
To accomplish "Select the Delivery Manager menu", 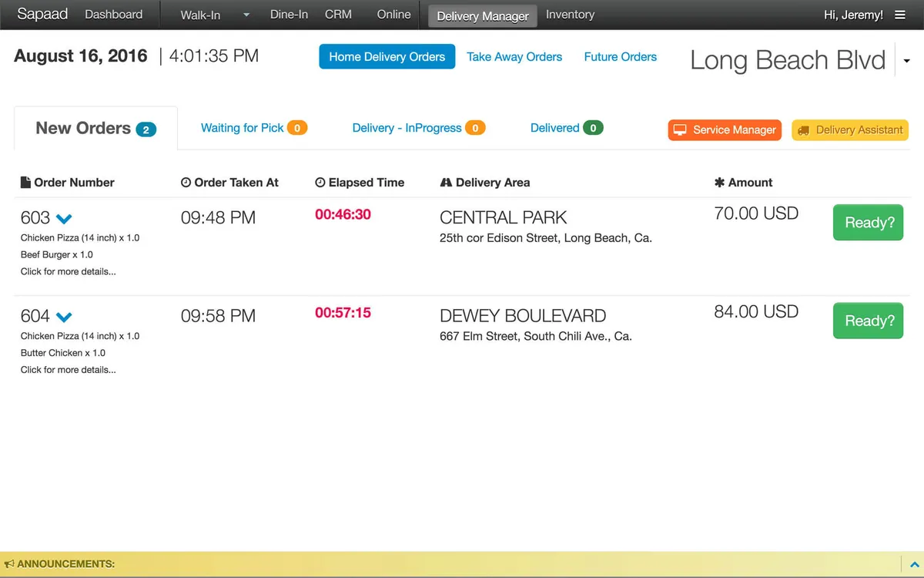I will [x=483, y=15].
